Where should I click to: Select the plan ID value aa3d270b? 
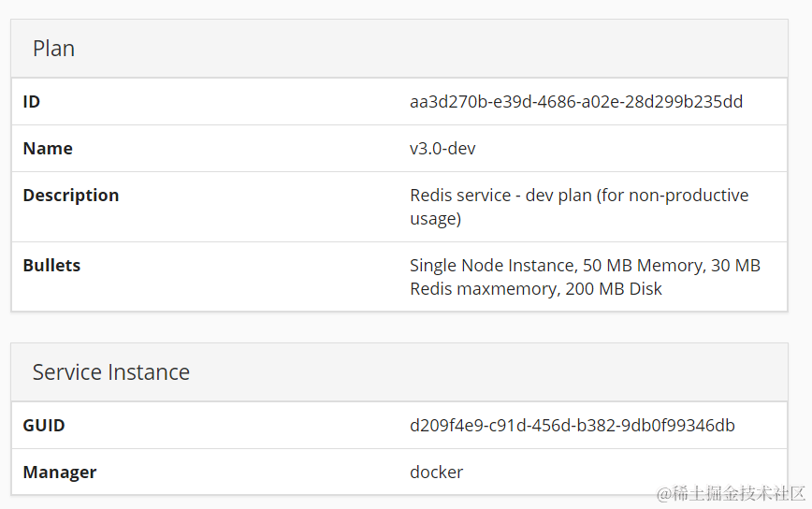click(575, 101)
